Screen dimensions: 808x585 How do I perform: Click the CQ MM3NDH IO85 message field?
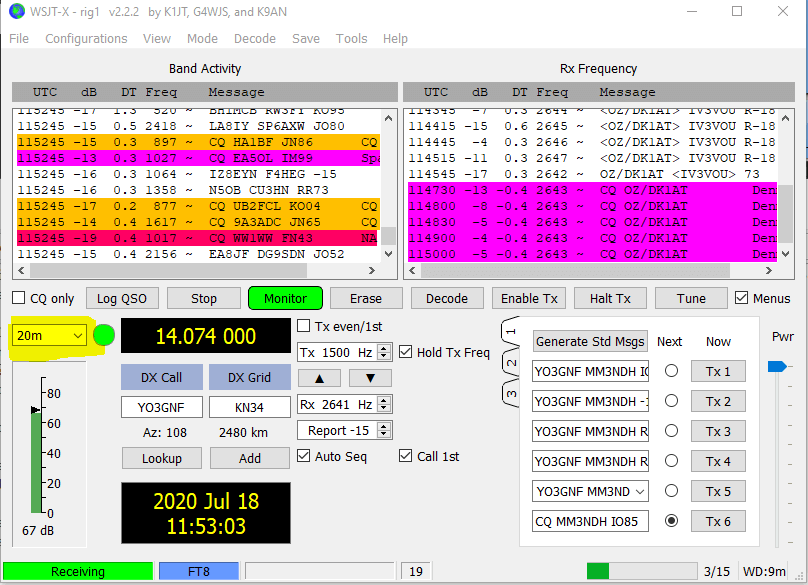pyautogui.click(x=590, y=521)
